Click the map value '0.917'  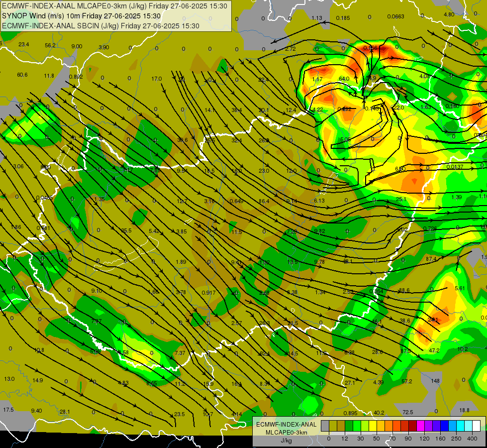(209, 293)
